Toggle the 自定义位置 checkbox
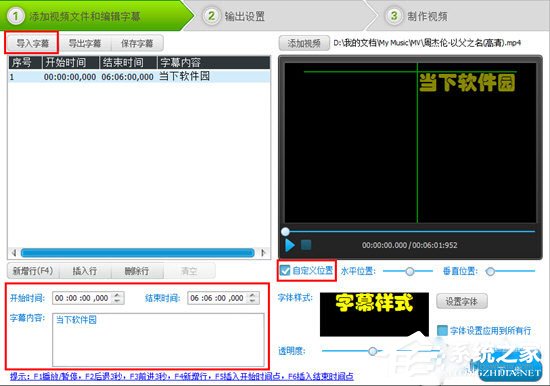This screenshot has width=550, height=386. click(x=285, y=270)
